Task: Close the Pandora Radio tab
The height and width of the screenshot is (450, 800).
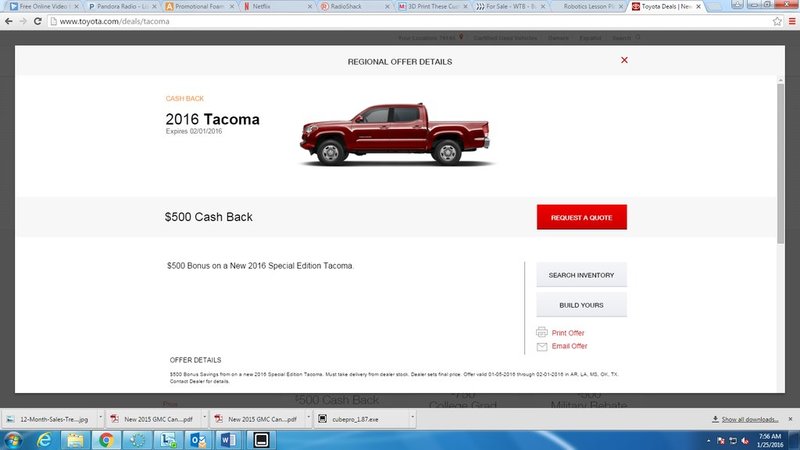Action: tap(154, 7)
